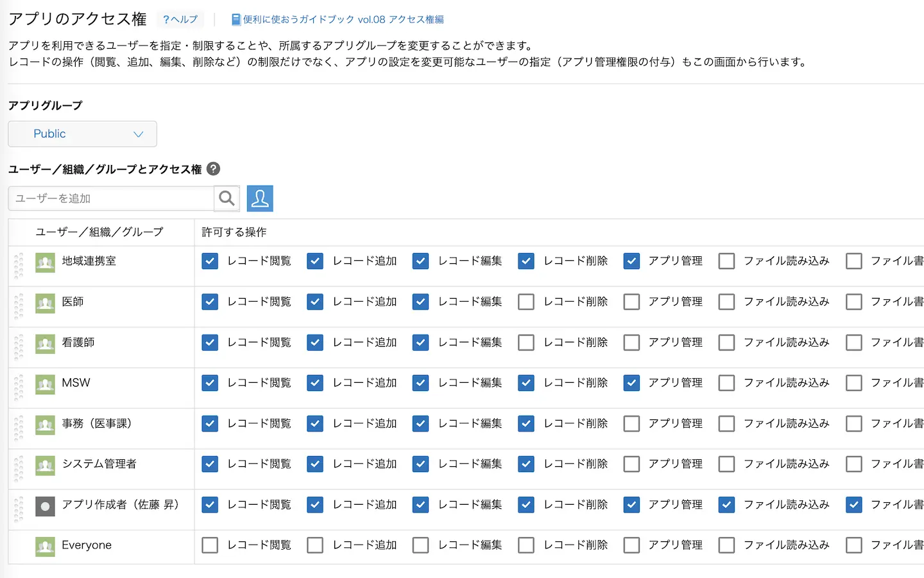Open the ヘルプ link

click(180, 19)
